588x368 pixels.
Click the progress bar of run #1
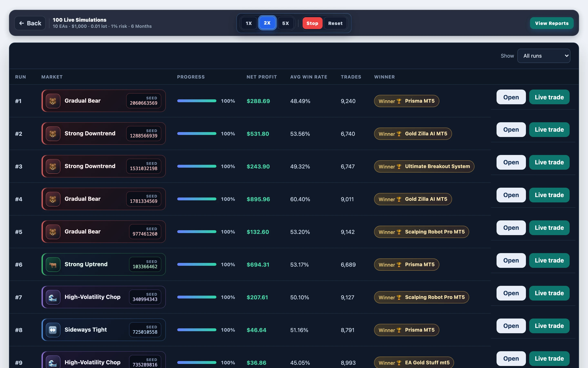197,101
